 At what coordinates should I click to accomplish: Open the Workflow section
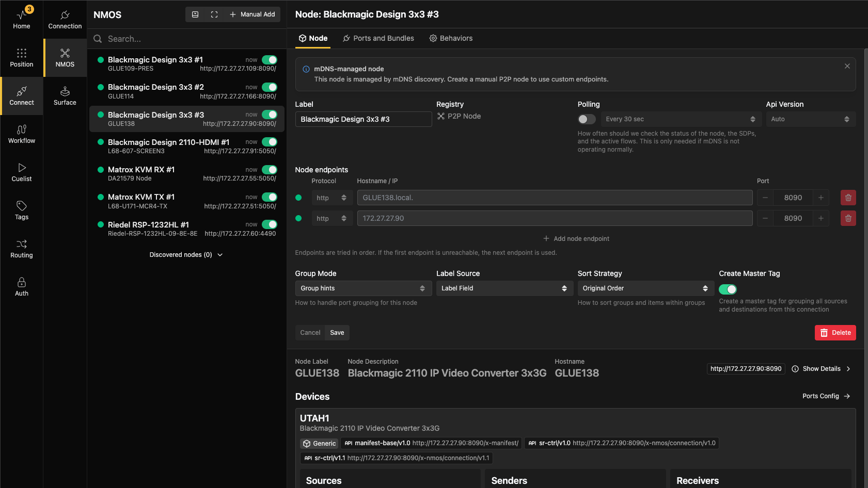tap(22, 134)
